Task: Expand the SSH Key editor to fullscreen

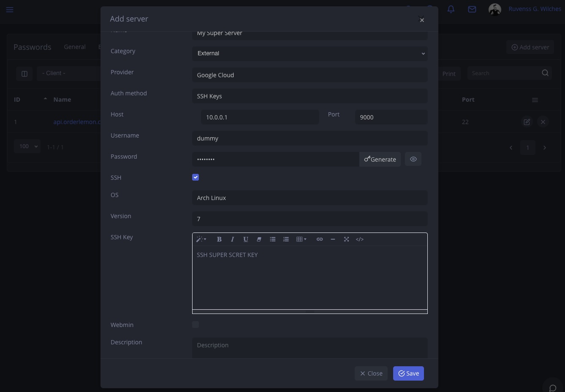Action: pos(346,239)
